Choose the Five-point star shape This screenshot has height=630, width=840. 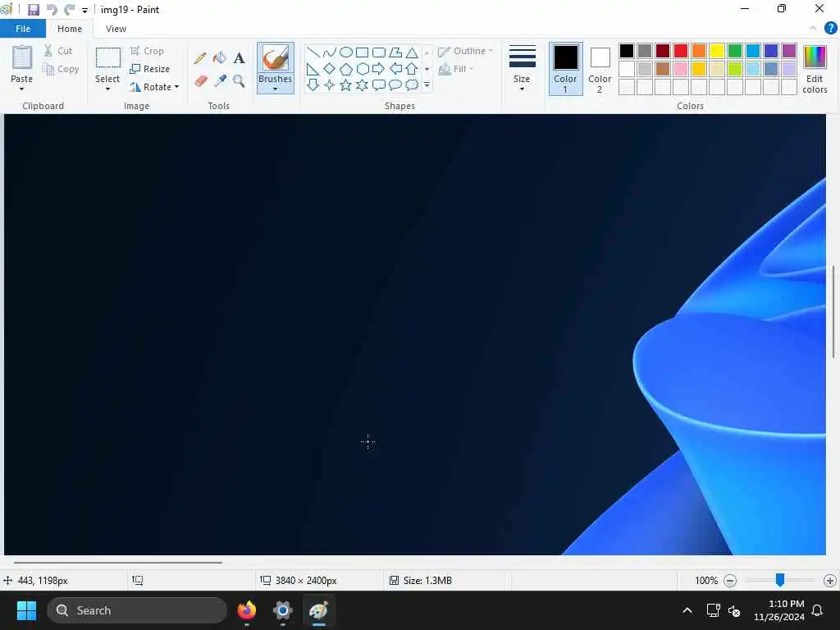pos(346,84)
